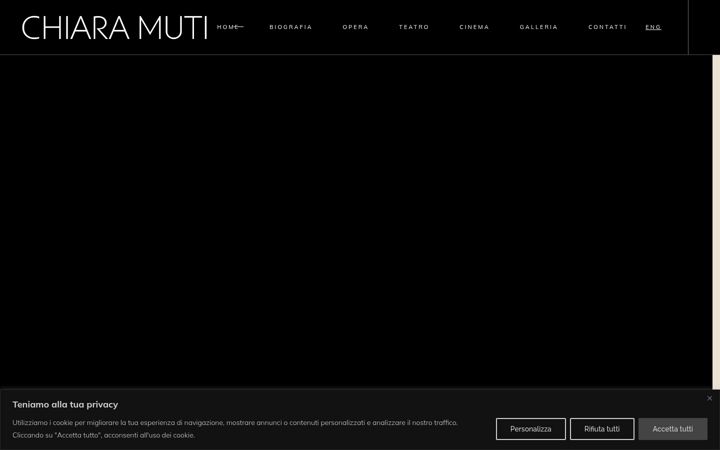Viewport: 720px width, 450px height.
Task: Open the CHIARA MUTI site logo
Action: (115, 28)
